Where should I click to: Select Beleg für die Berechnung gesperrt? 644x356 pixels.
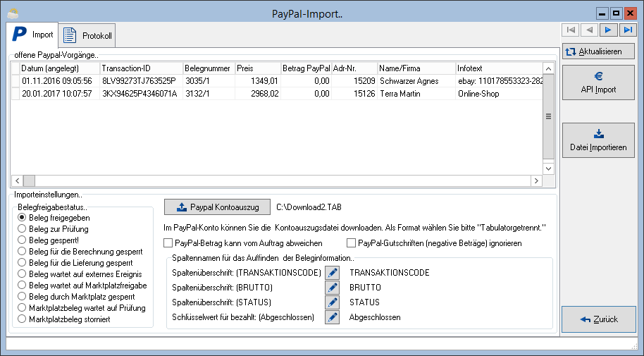click(x=80, y=252)
